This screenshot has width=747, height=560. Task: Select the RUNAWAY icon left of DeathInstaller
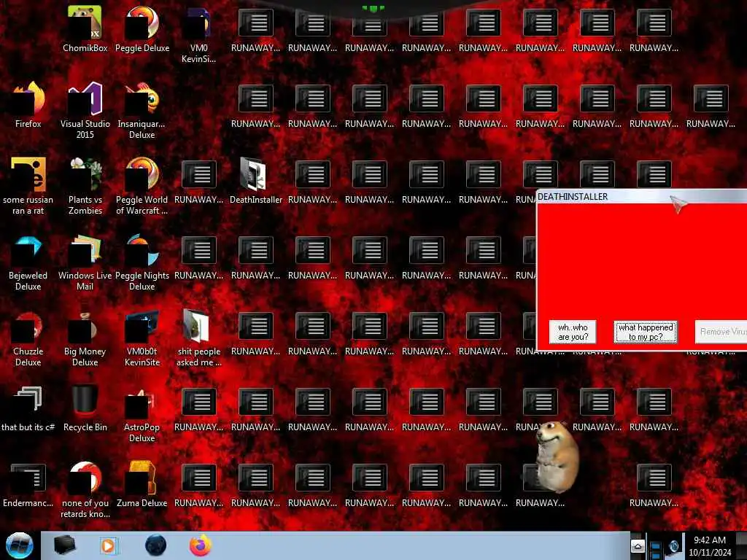pos(198,181)
